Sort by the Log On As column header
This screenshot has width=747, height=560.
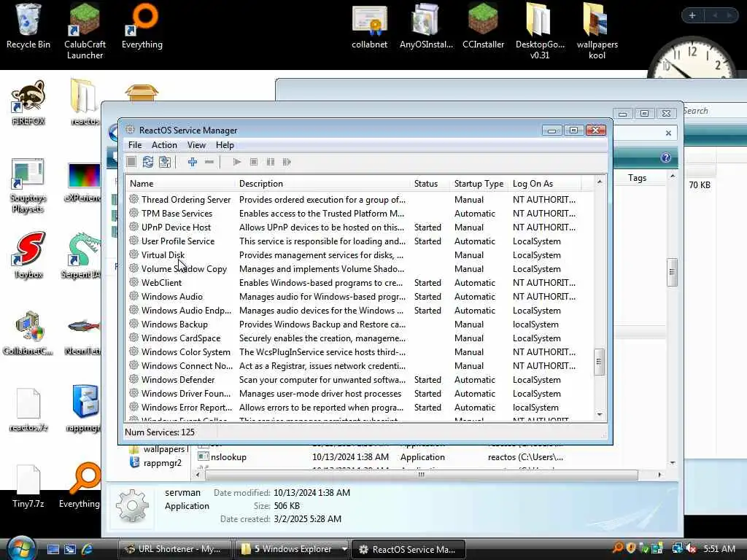(x=545, y=183)
